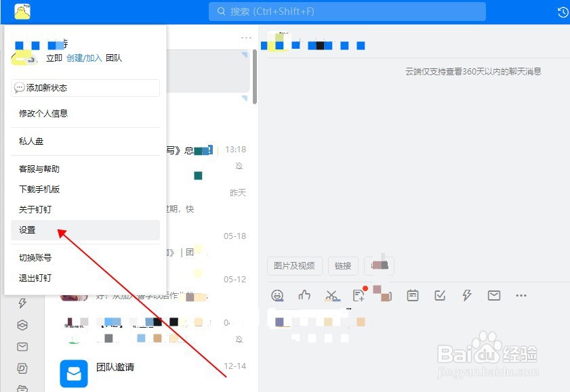Open the emoji picker in chat input
The width and height of the screenshot is (570, 392).
click(277, 295)
